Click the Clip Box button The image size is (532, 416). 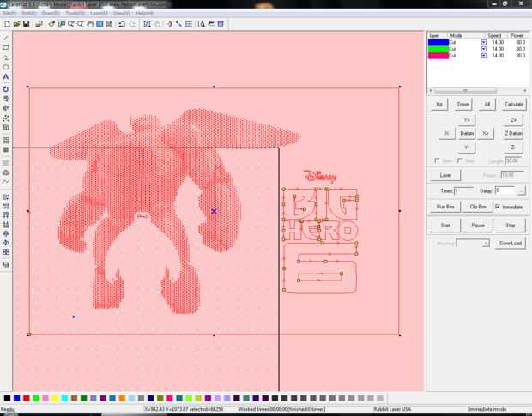pos(478,207)
